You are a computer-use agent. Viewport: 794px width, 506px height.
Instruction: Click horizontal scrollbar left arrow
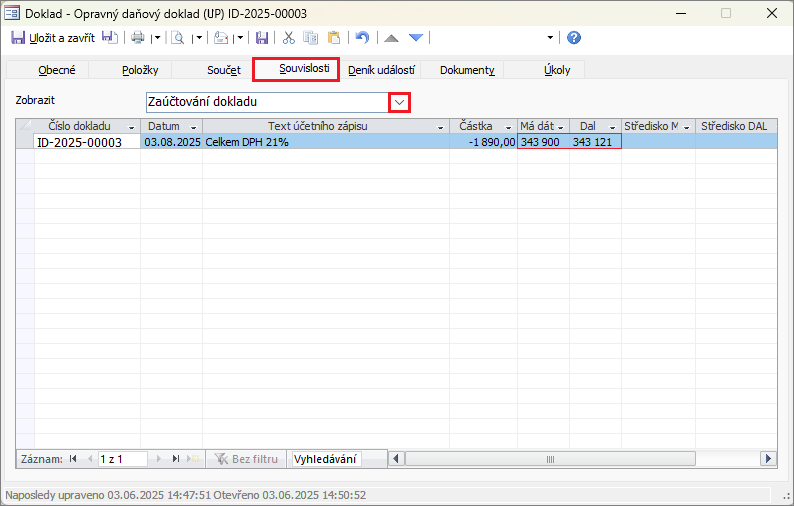pos(396,459)
